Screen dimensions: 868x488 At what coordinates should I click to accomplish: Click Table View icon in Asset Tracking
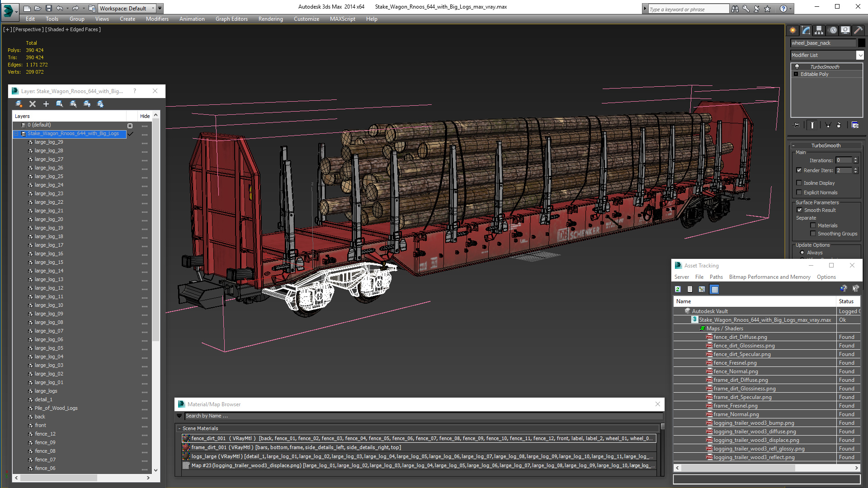[714, 289]
